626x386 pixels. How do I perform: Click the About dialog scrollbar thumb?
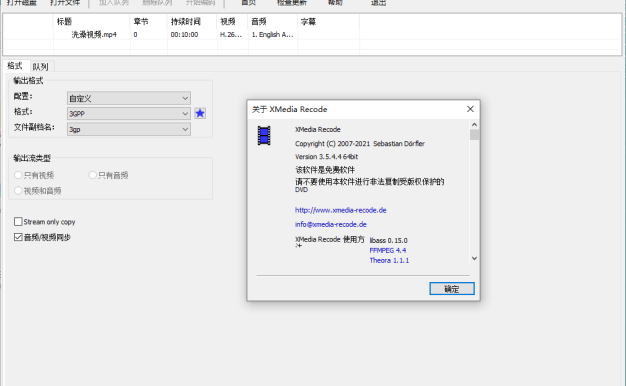click(x=474, y=135)
